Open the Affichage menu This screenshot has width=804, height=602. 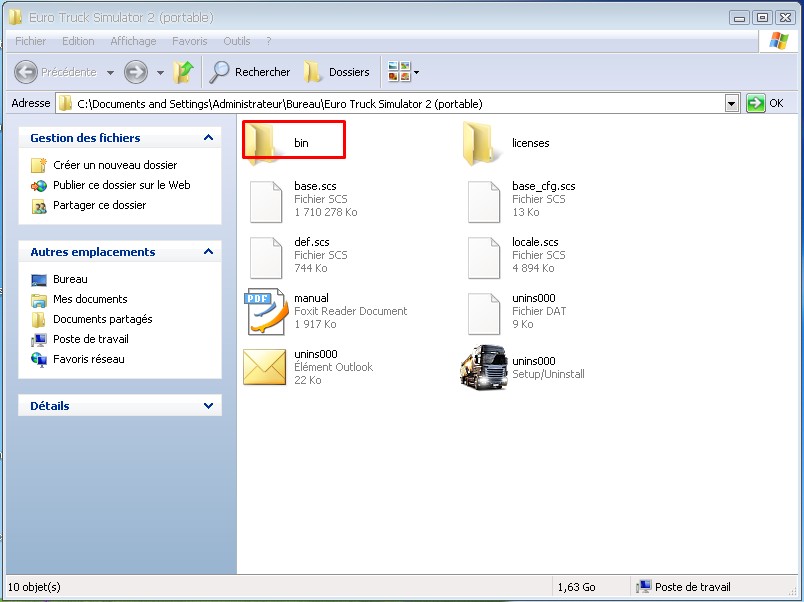pyautogui.click(x=133, y=41)
